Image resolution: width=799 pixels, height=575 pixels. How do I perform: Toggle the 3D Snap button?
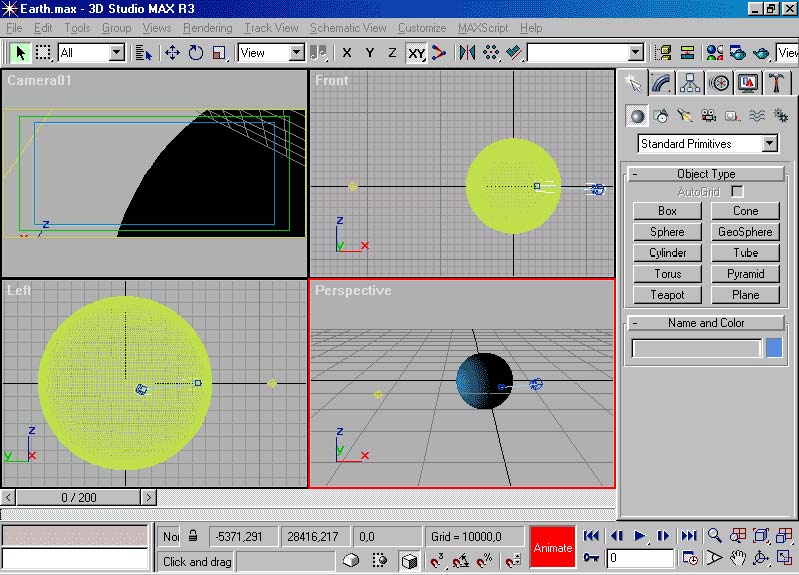click(x=436, y=561)
